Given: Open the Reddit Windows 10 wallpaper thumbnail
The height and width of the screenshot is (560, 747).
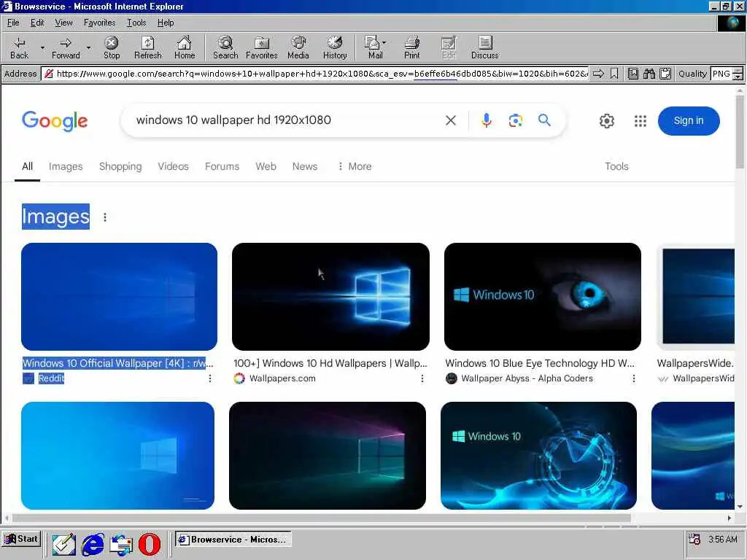Looking at the screenshot, I should (x=119, y=297).
